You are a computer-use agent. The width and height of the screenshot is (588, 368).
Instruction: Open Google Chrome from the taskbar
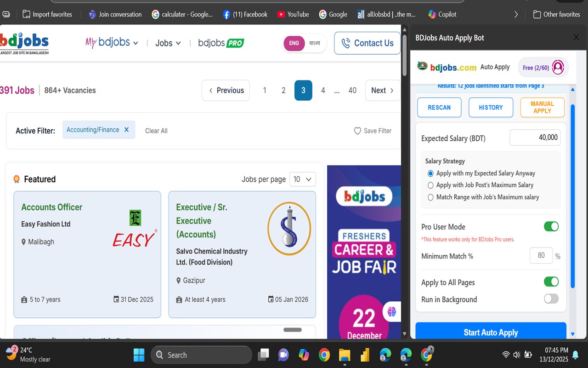point(324,355)
